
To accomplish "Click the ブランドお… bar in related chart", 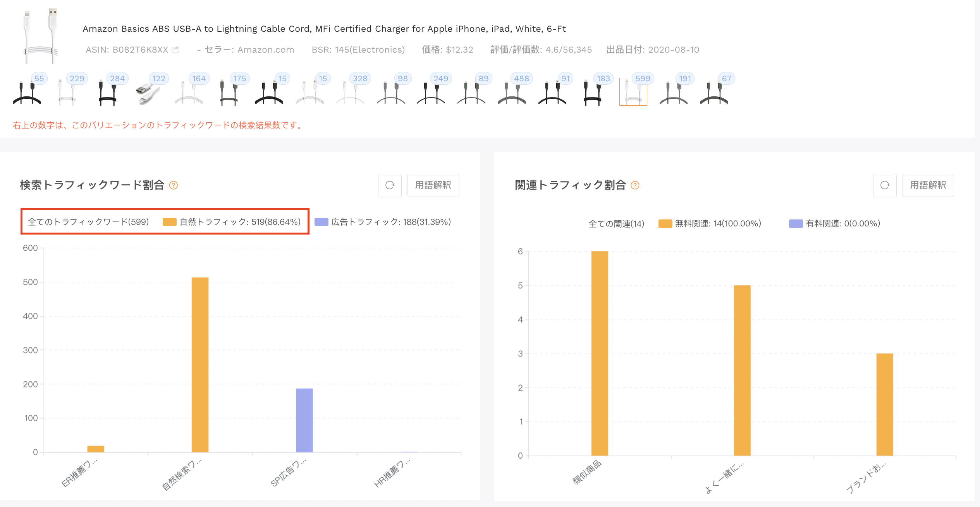I will 885,404.
